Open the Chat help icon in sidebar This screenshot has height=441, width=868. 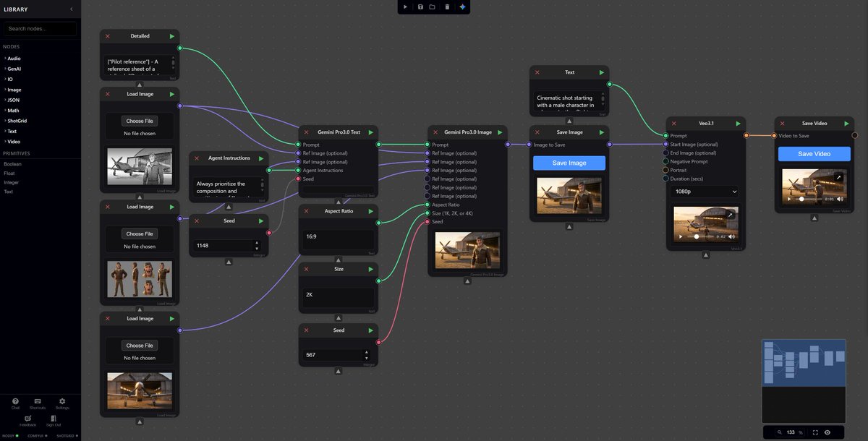(15, 401)
